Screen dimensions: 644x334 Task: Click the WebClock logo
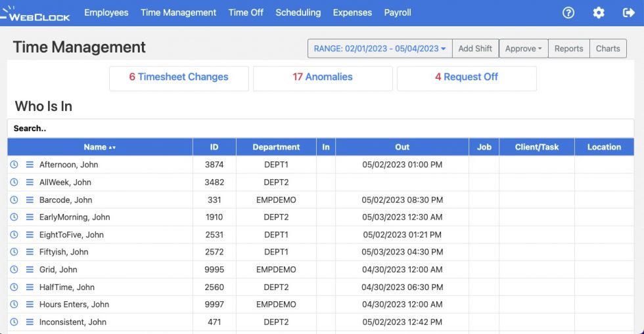[35, 13]
